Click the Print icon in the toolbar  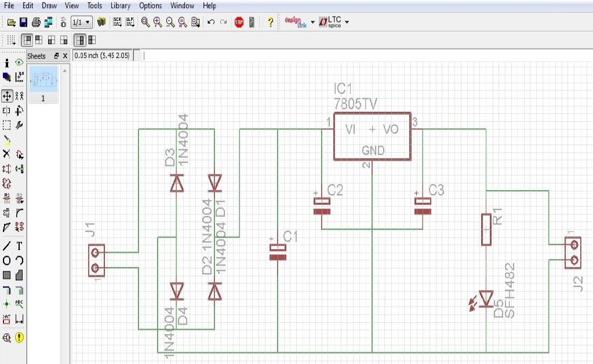click(36, 22)
